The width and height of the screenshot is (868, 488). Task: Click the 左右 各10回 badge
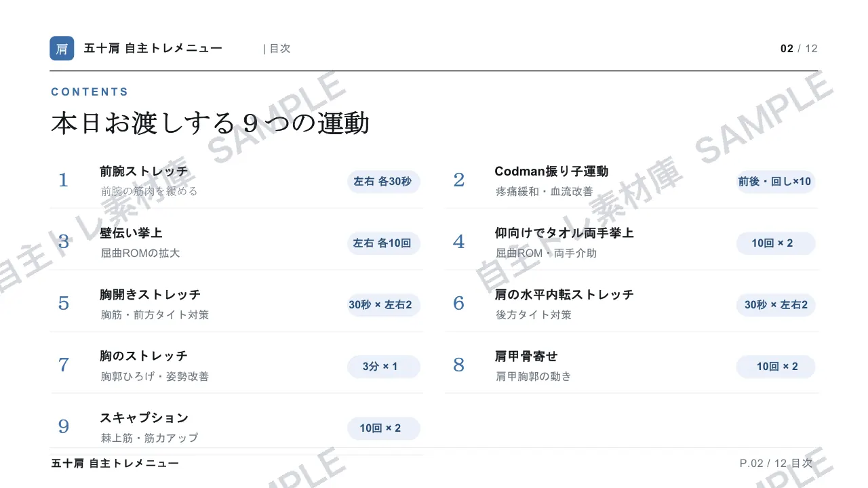coord(383,243)
